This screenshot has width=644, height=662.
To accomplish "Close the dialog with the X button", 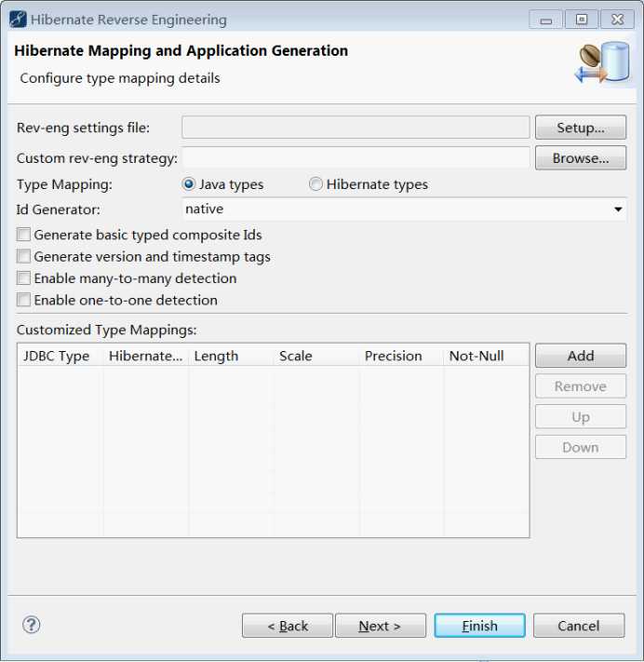I will [617, 20].
